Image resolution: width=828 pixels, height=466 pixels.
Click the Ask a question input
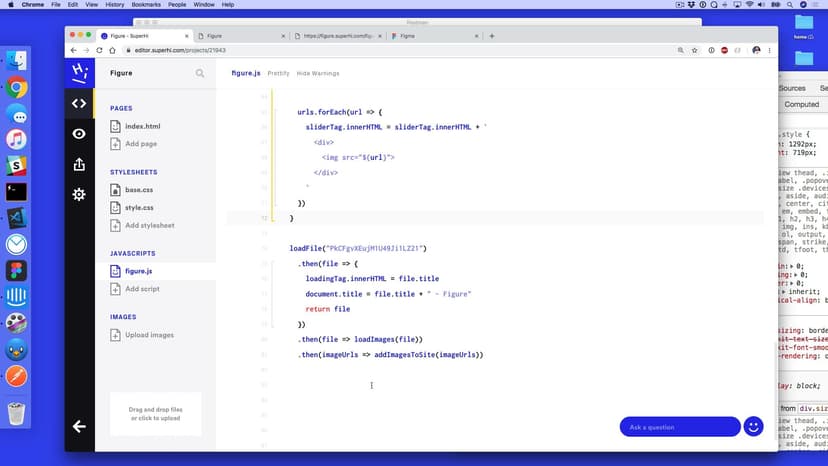(679, 427)
